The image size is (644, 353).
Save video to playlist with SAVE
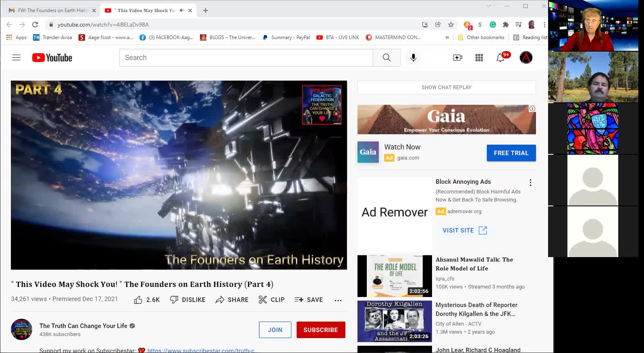(309, 299)
